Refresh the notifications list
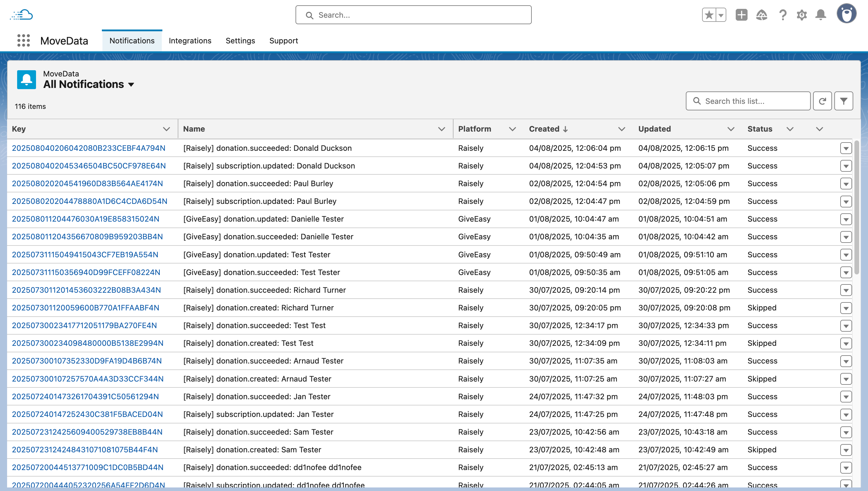 pyautogui.click(x=822, y=101)
